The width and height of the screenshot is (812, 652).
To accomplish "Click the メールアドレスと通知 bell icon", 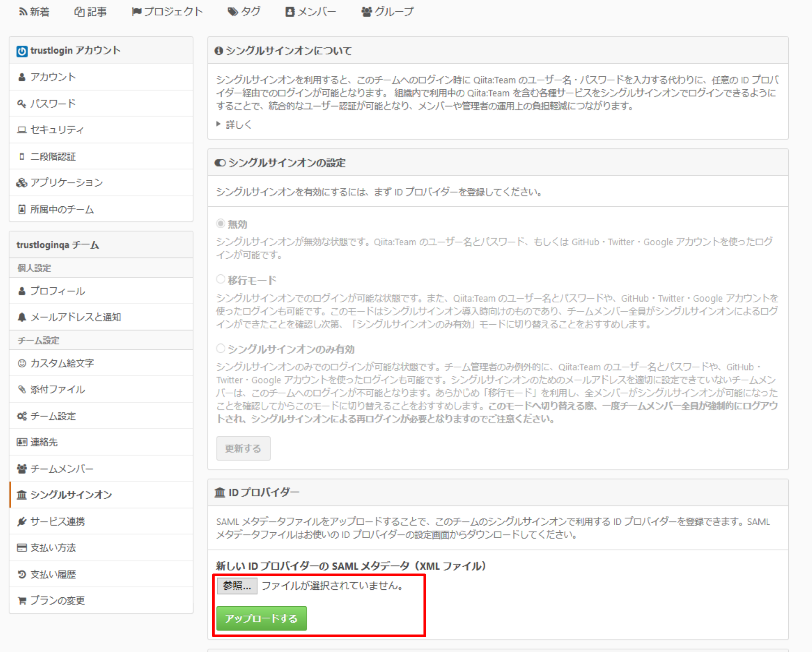I will [22, 317].
